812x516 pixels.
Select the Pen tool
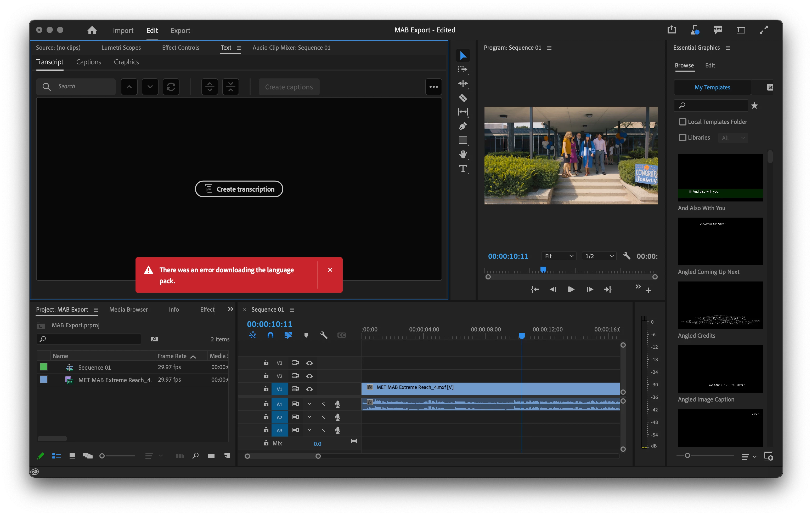(x=463, y=126)
